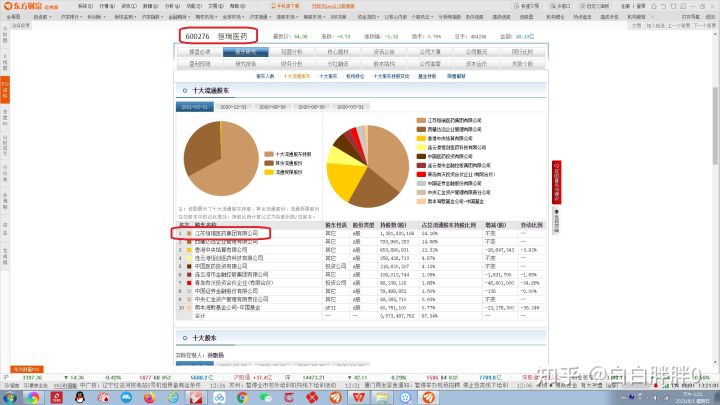
Task: Open the 系统 menu
Action: pos(85,6)
